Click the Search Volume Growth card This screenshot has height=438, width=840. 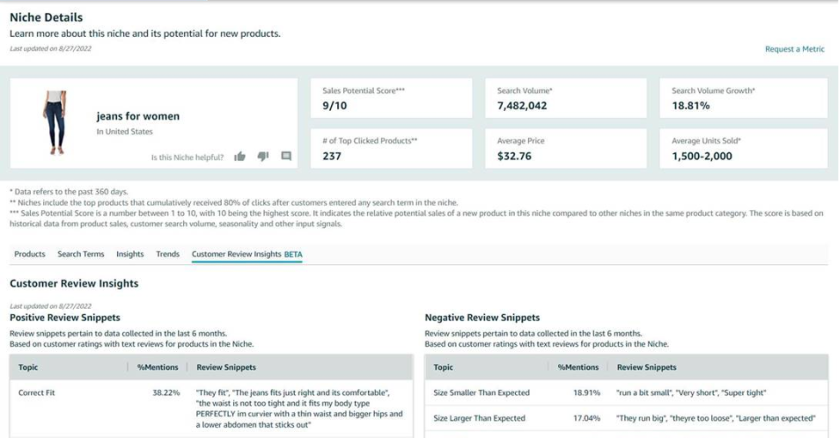point(741,98)
